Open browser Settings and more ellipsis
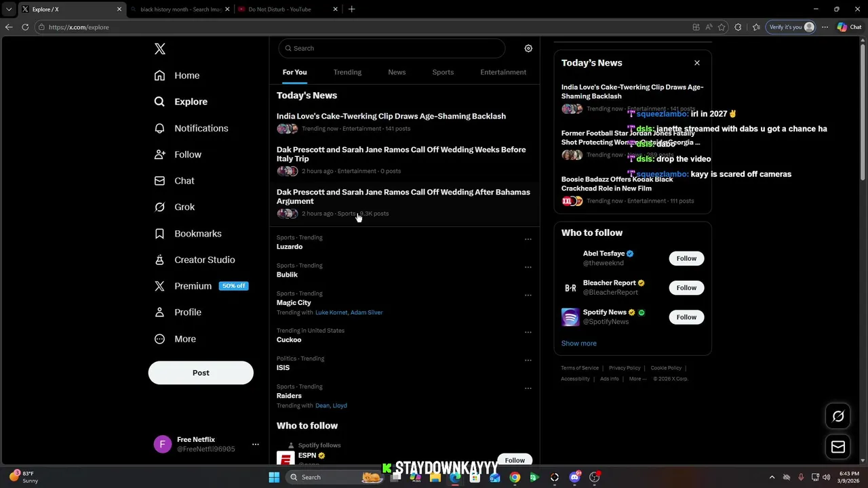 click(x=825, y=27)
